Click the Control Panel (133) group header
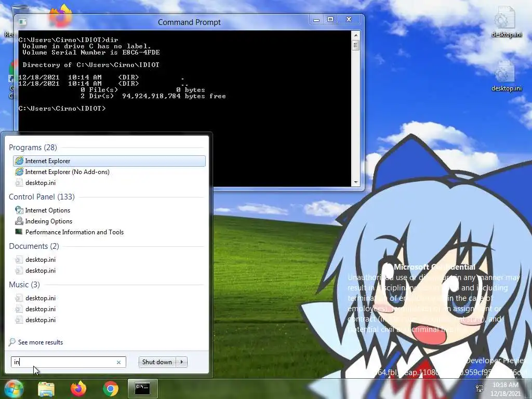 pyautogui.click(x=42, y=197)
